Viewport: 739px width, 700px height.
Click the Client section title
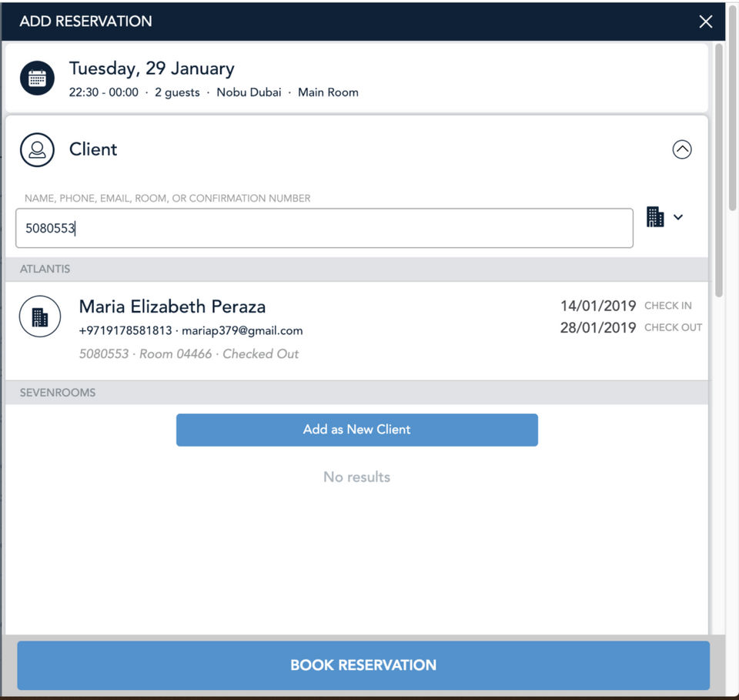click(93, 149)
